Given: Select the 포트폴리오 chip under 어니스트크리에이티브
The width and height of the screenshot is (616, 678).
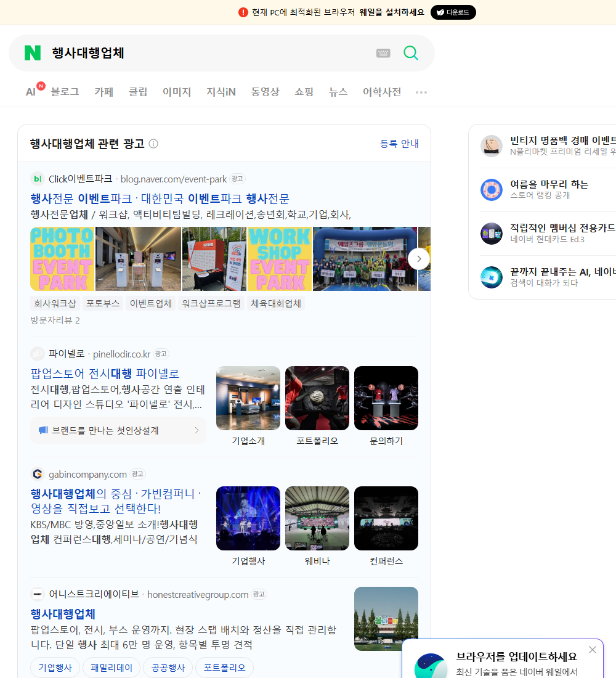Looking at the screenshot, I should point(224,668).
